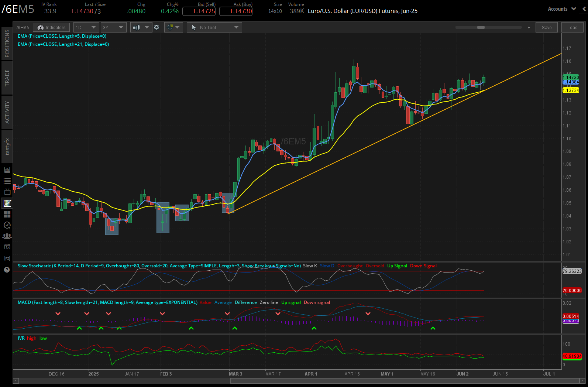Select the Slow Stochastic study label

pos(159,266)
